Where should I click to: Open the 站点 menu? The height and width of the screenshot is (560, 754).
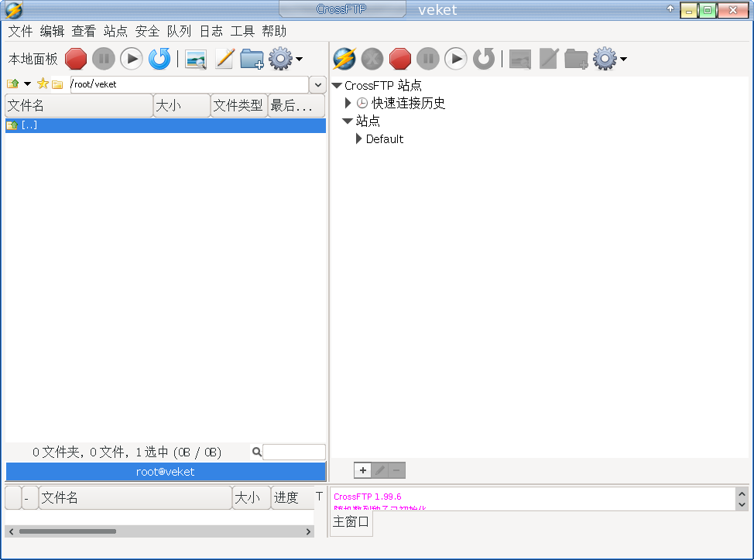point(116,31)
